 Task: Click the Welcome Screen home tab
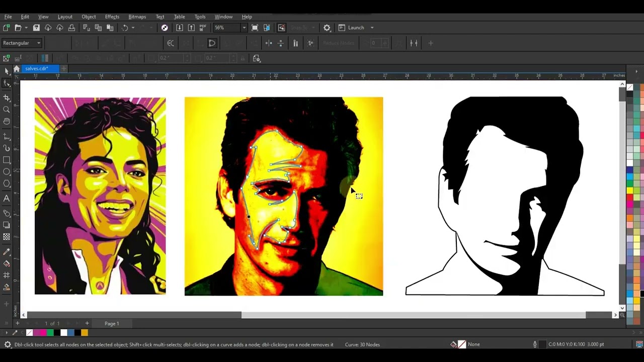coord(17,68)
